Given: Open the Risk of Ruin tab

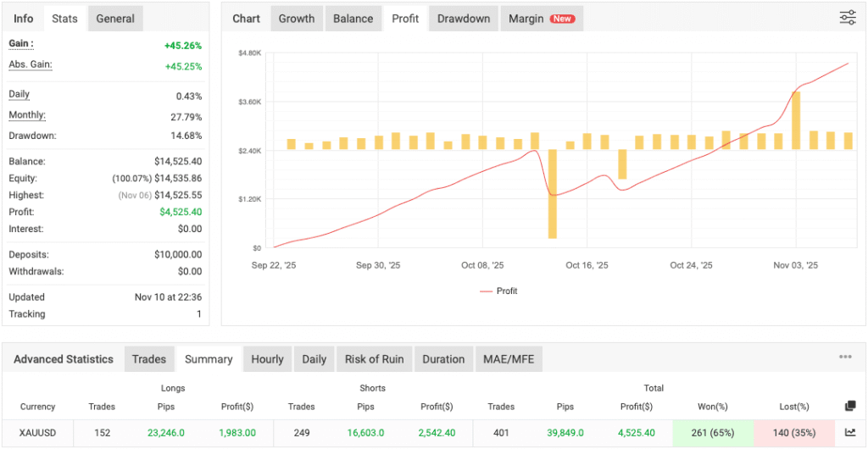Looking at the screenshot, I should tap(374, 359).
